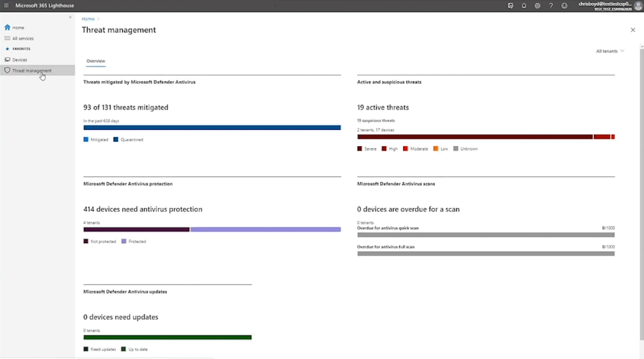Click 'In the past 638 days' text
The height and width of the screenshot is (359, 644).
pyautogui.click(x=101, y=121)
